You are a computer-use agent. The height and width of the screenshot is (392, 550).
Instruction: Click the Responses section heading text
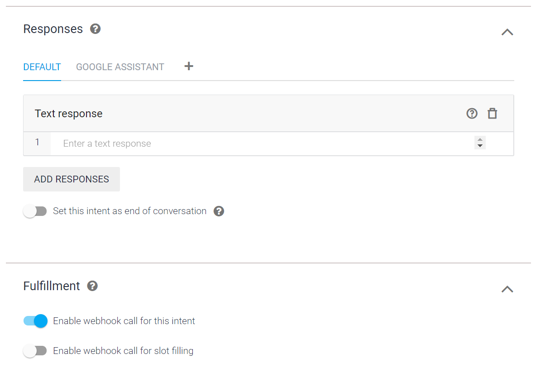[53, 29]
